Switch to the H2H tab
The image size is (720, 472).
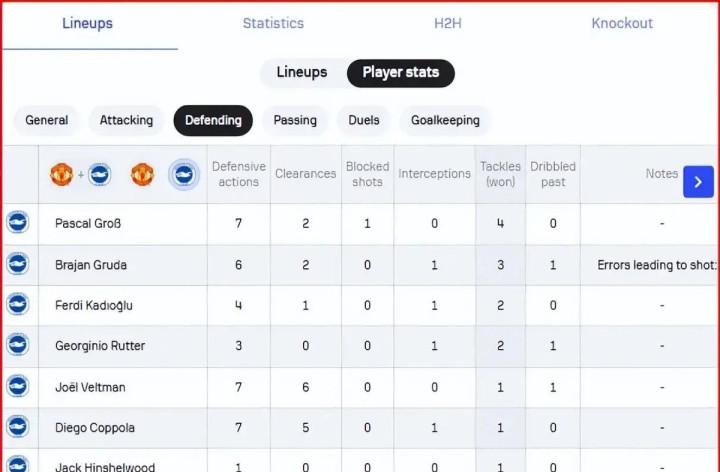tap(448, 23)
